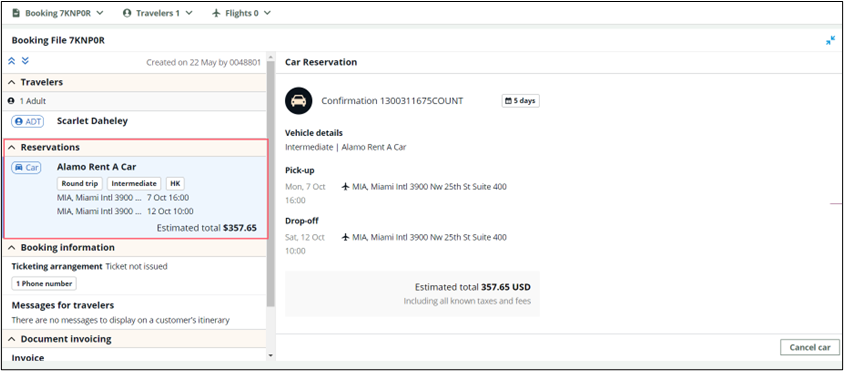Collapse the Reservations section
This screenshot has width=844, height=371.
12,148
